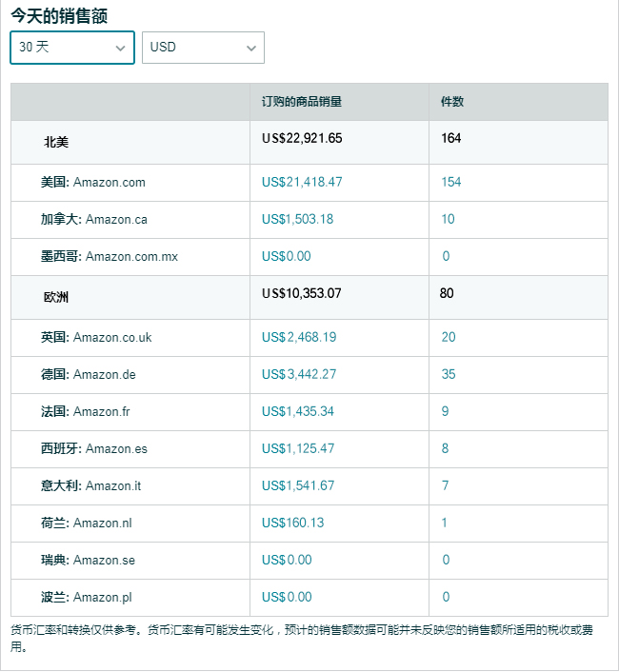The image size is (619, 672).
Task: Open Amazon.fr units 9 link
Action: point(445,411)
